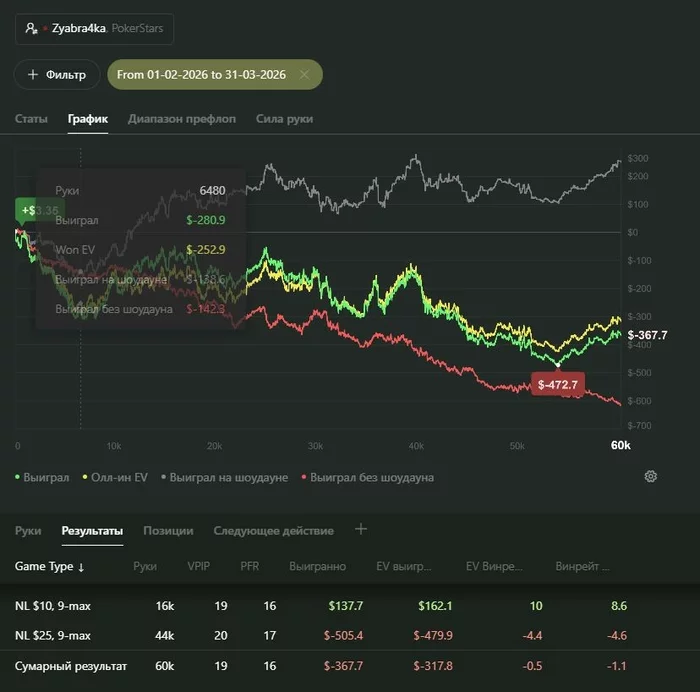
Task: Toggle Выиграл на шоудауне legend series
Action: pos(225,477)
